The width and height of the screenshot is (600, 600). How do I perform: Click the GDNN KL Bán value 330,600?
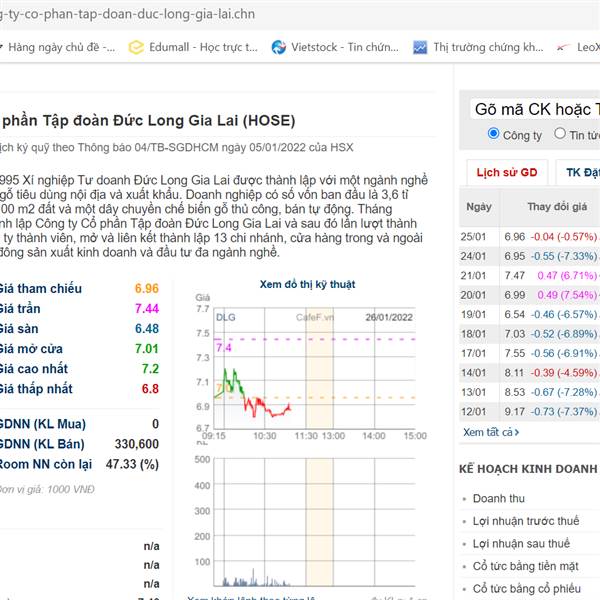click(137, 444)
